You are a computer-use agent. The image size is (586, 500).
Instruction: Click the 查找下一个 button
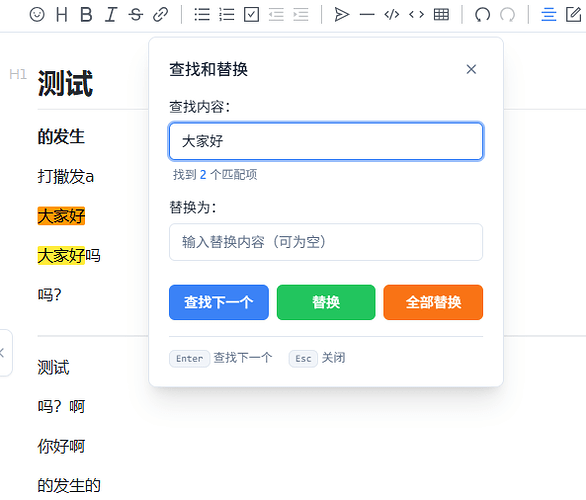pos(219,302)
